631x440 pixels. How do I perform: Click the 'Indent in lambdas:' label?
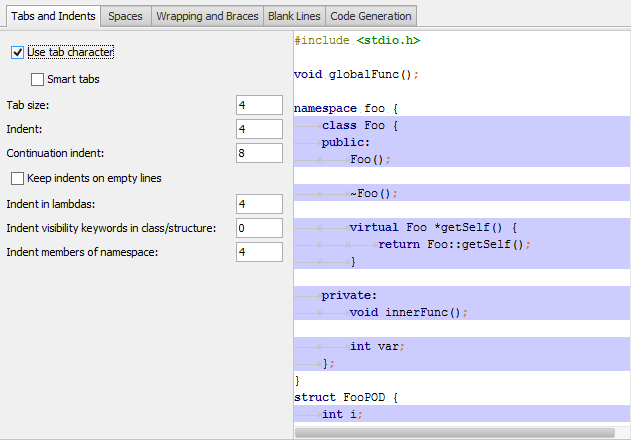(51, 205)
